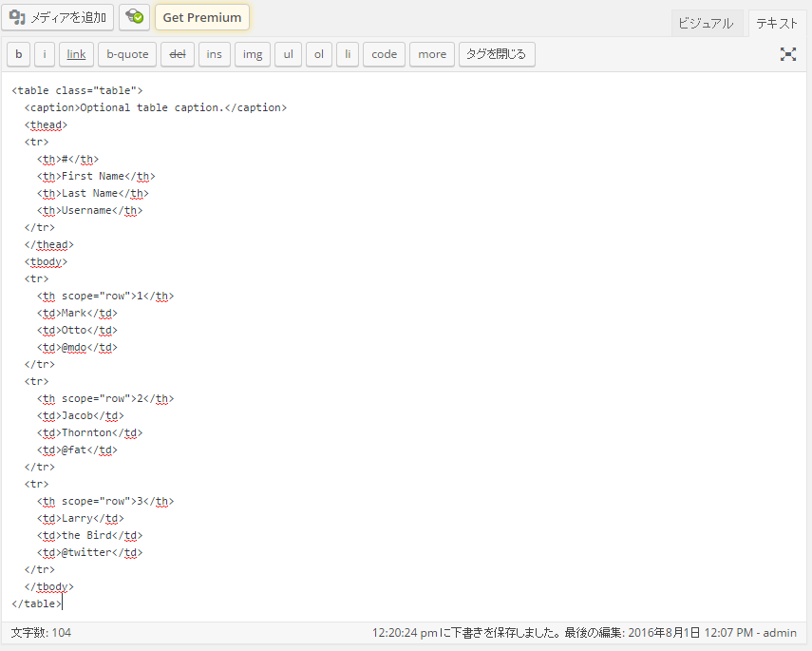Click the closing '</table>' line
Viewport: 812px width, 651px height.
pyautogui.click(x=37, y=603)
